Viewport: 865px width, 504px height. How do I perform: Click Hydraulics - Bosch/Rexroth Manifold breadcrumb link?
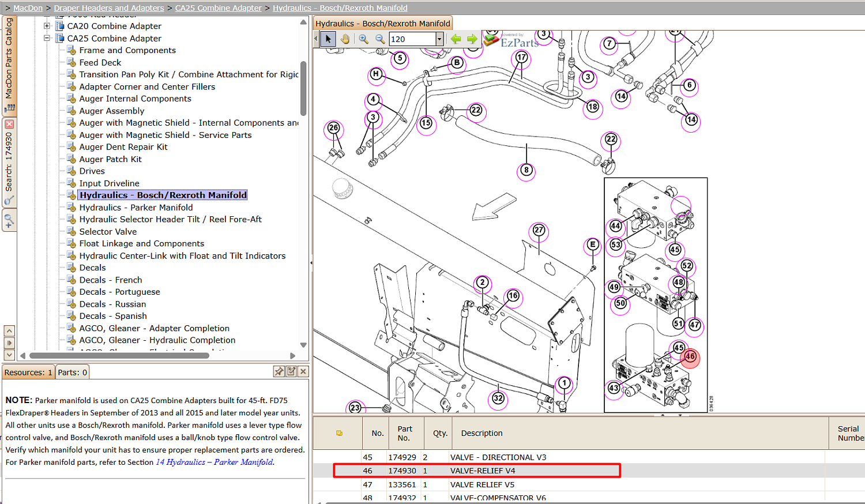click(x=340, y=8)
